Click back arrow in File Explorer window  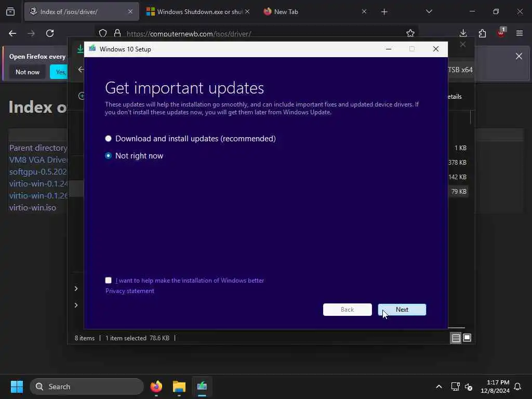point(81,70)
